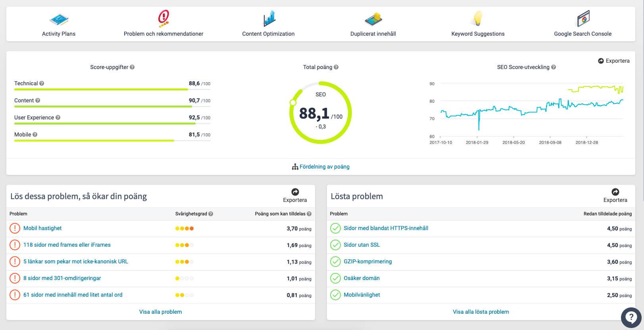This screenshot has width=644, height=330.
Task: Select Keyword Suggestions label
Action: click(478, 34)
